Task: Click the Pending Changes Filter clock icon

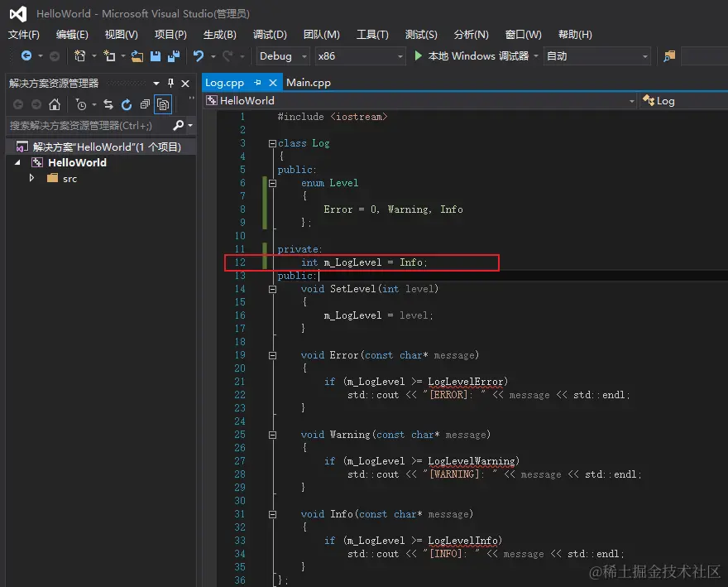Action: tap(81, 104)
